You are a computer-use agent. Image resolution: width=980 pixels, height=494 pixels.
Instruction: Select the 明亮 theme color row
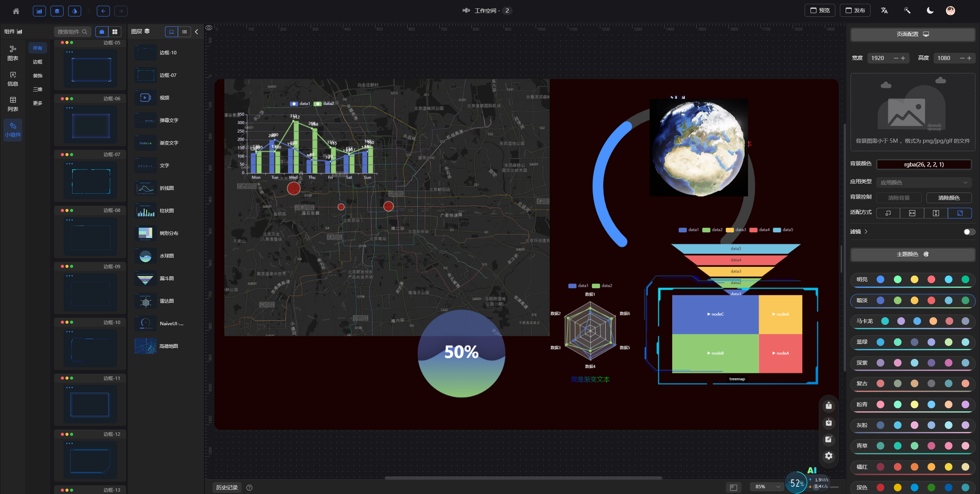(x=913, y=280)
